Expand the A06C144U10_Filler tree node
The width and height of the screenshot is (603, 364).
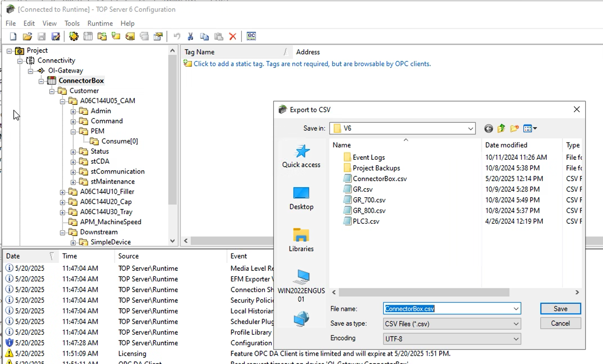pyautogui.click(x=63, y=192)
